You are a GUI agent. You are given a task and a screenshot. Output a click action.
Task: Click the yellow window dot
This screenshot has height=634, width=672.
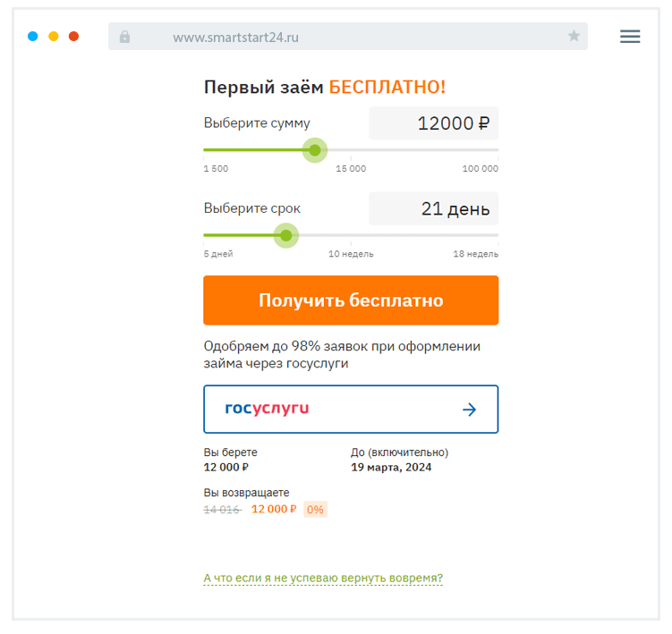click(54, 37)
